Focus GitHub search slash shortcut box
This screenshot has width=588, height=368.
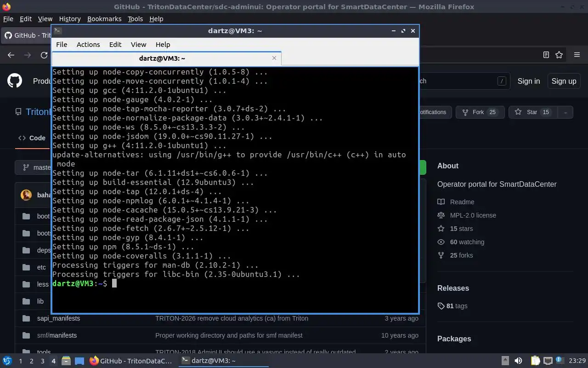tap(502, 81)
